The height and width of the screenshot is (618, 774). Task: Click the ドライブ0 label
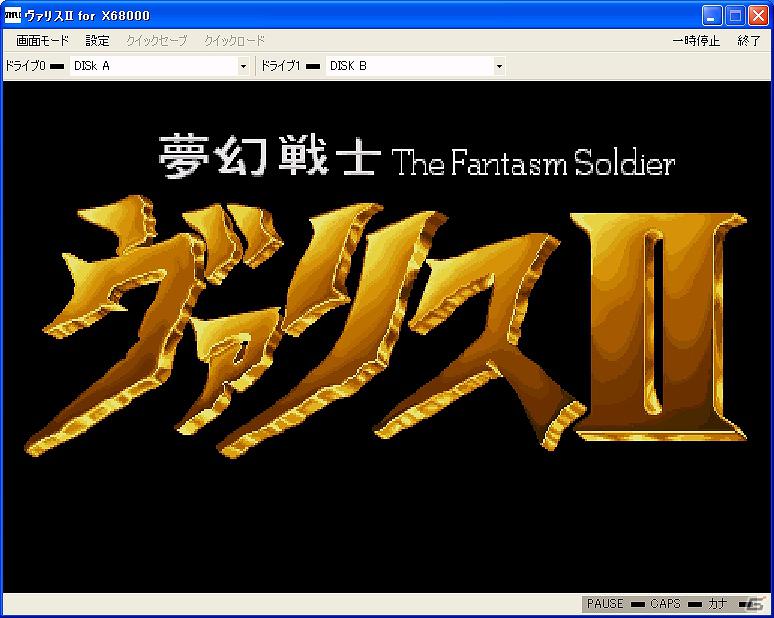(x=25, y=66)
